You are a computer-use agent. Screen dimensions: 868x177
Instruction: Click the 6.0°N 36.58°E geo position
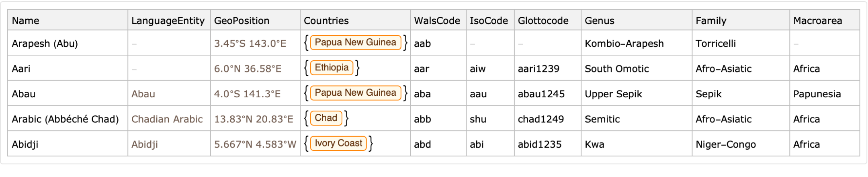tap(248, 69)
